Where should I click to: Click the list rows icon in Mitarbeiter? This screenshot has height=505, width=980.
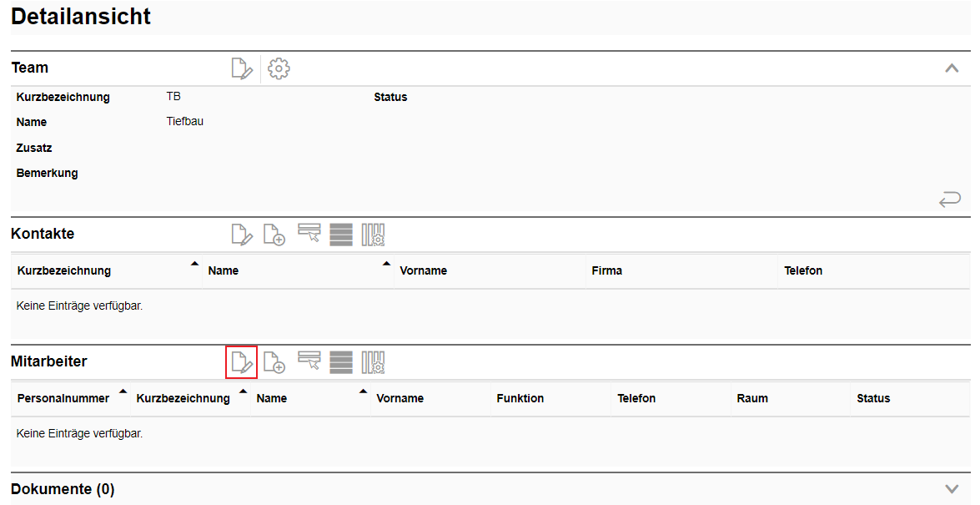(341, 362)
